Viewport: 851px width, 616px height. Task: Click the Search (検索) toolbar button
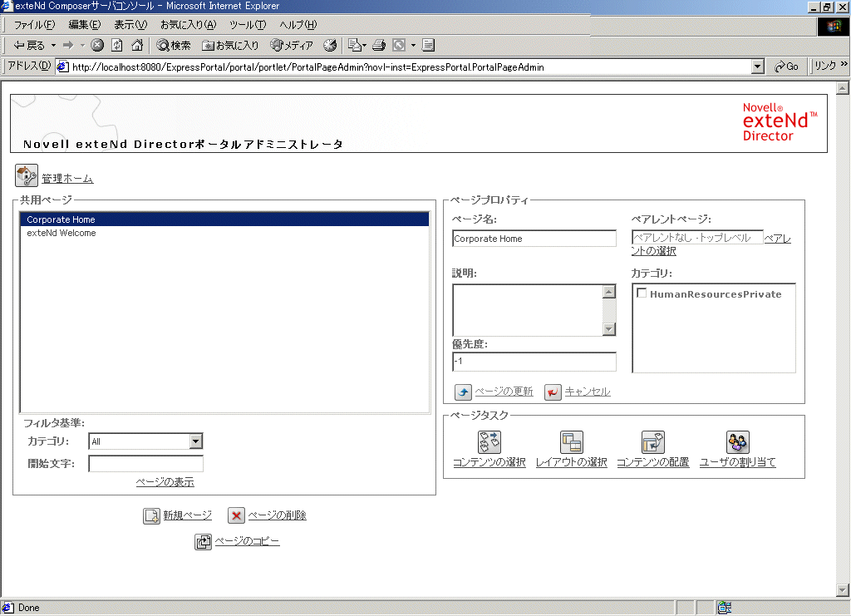tap(174, 45)
